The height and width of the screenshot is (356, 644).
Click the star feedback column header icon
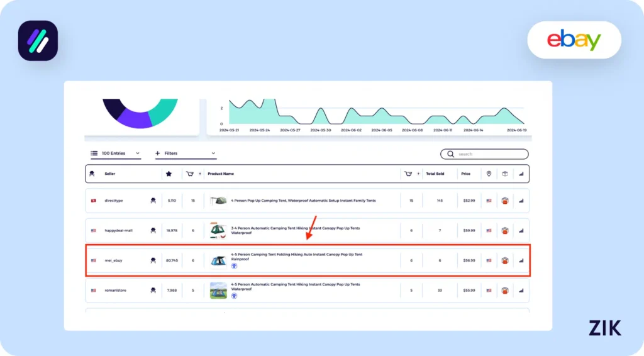pos(169,174)
